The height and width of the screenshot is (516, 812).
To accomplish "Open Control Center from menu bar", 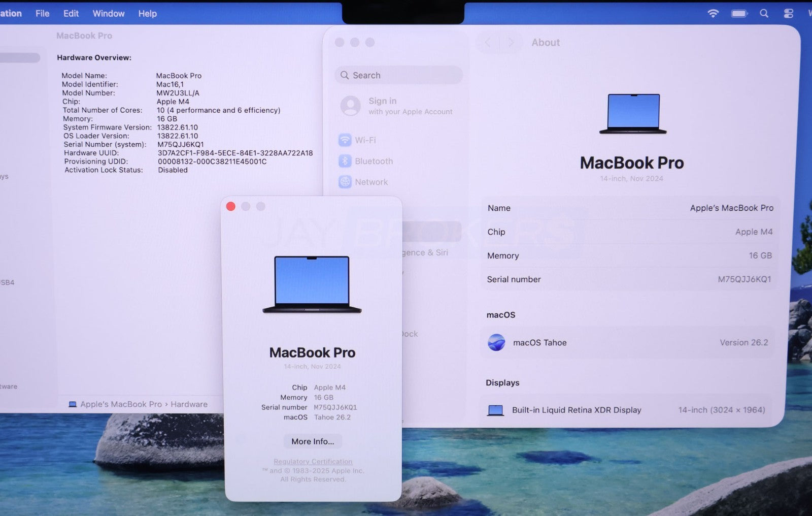I will tap(788, 14).
